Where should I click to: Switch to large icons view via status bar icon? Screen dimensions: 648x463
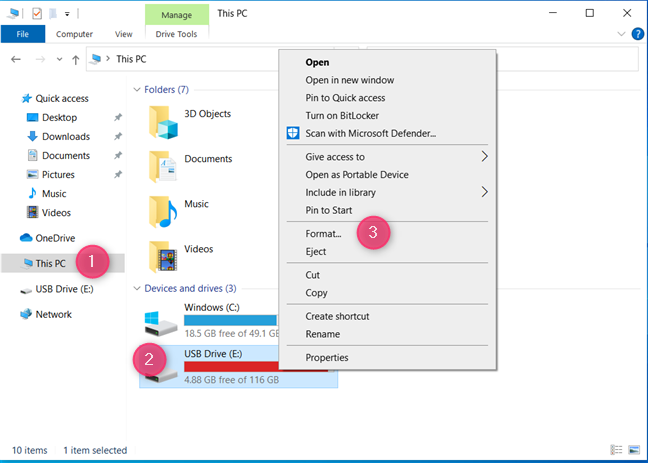click(x=634, y=450)
